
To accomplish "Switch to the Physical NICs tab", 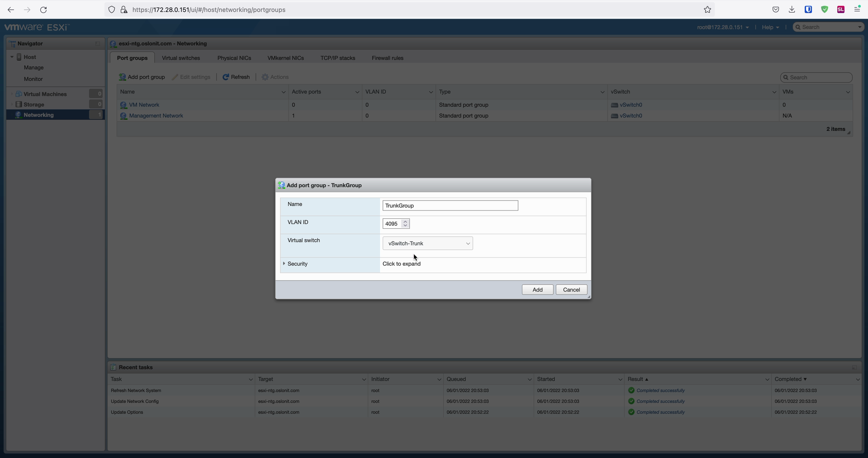I will (234, 58).
